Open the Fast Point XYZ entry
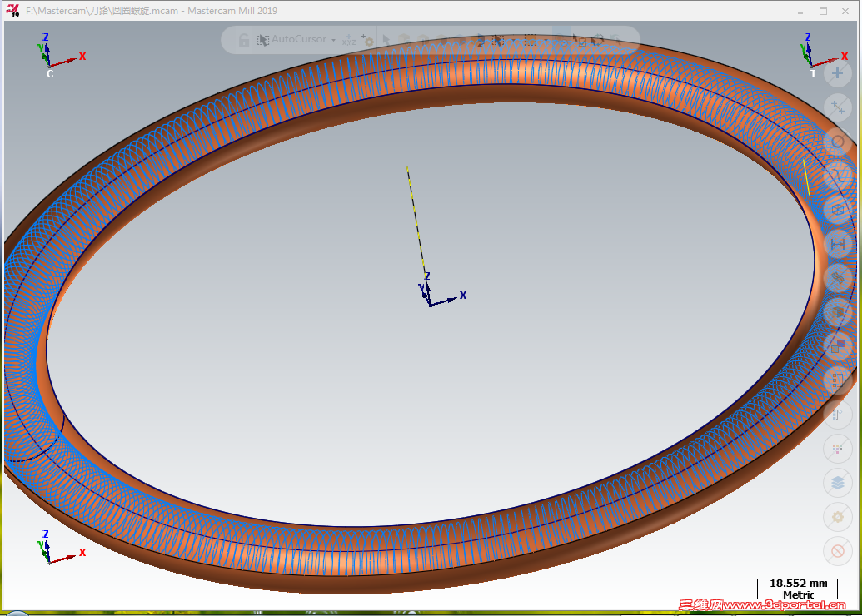Screen dimensions: 862x616 coord(349,40)
